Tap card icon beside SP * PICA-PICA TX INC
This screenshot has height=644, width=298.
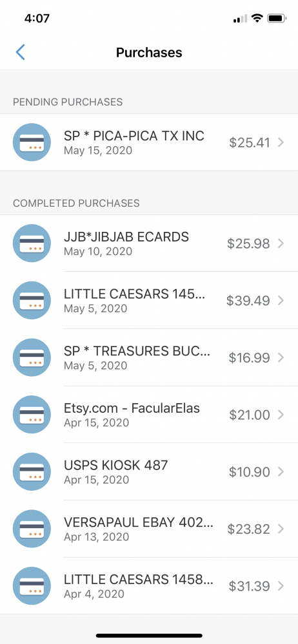click(x=32, y=142)
